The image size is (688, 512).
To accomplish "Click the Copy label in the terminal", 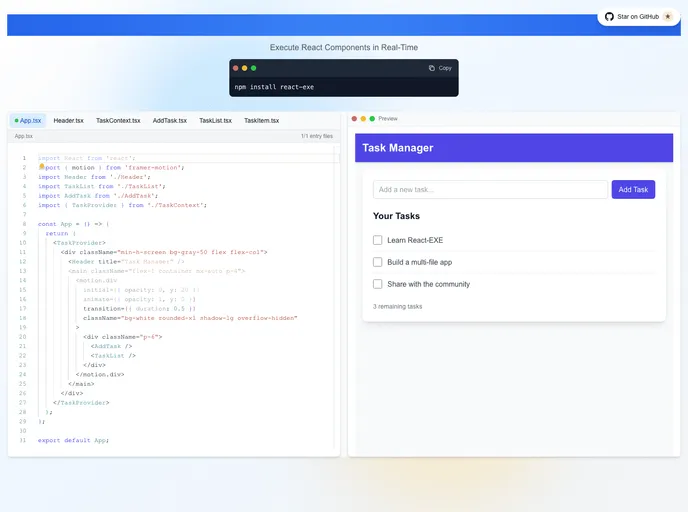I will (x=445, y=68).
